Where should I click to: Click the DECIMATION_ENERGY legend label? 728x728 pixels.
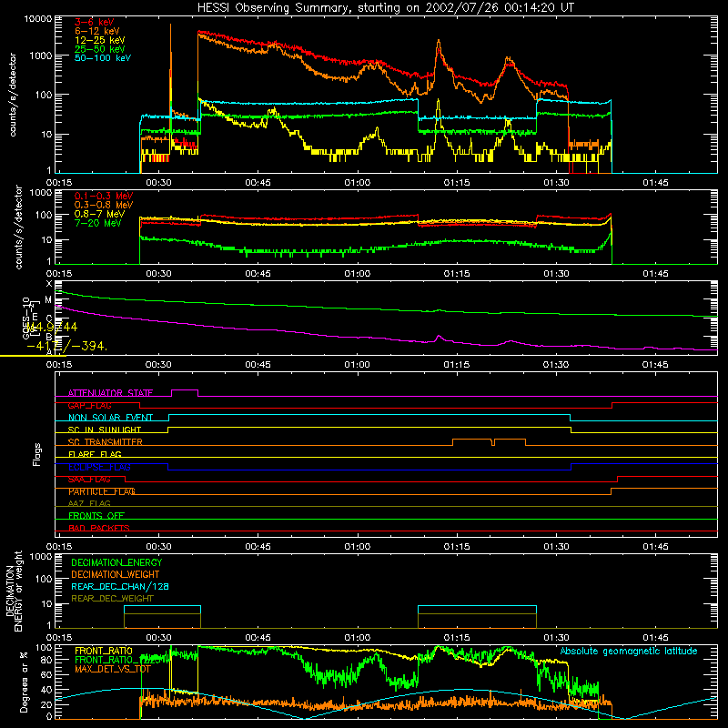pyautogui.click(x=116, y=562)
